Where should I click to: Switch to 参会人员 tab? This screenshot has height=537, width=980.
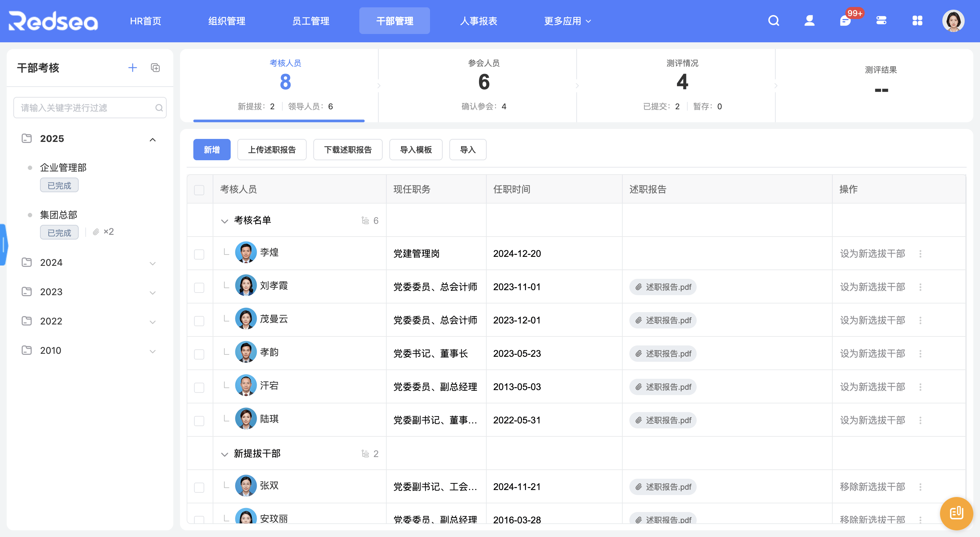(484, 85)
